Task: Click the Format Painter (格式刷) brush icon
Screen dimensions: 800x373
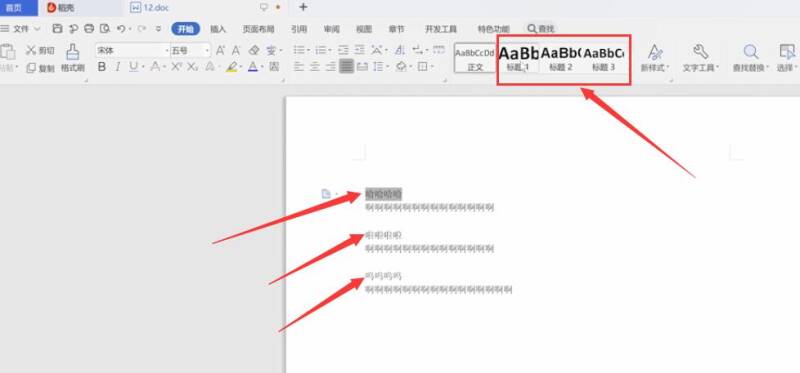Action: tap(73, 52)
